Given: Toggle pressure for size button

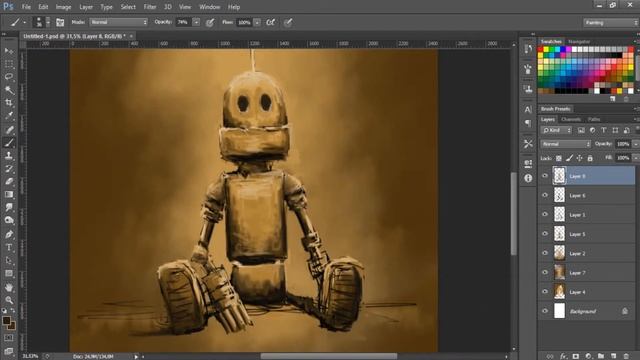Looking at the screenshot, I should click(x=288, y=22).
